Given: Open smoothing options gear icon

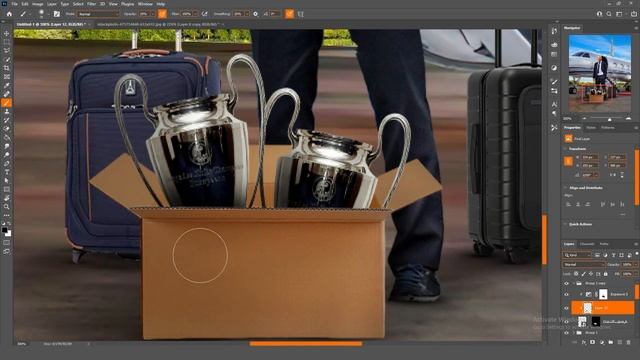Looking at the screenshot, I should pyautogui.click(x=256, y=14).
